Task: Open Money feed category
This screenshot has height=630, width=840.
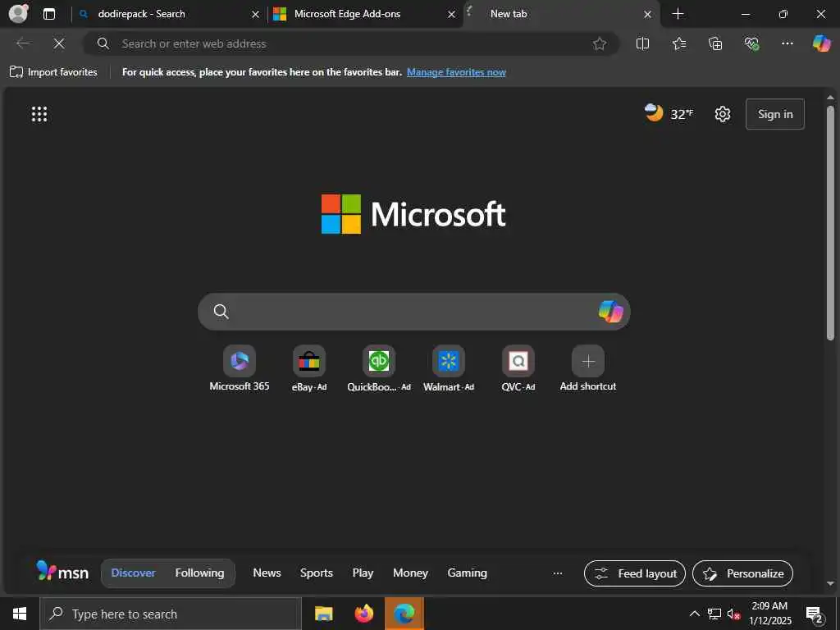Action: (x=410, y=573)
